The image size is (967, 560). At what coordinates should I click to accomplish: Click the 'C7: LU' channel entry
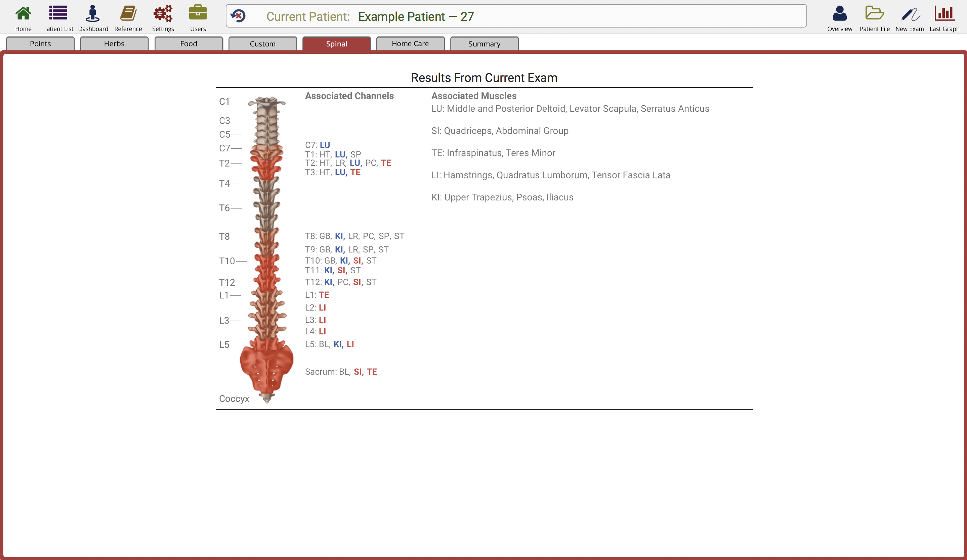click(x=317, y=145)
